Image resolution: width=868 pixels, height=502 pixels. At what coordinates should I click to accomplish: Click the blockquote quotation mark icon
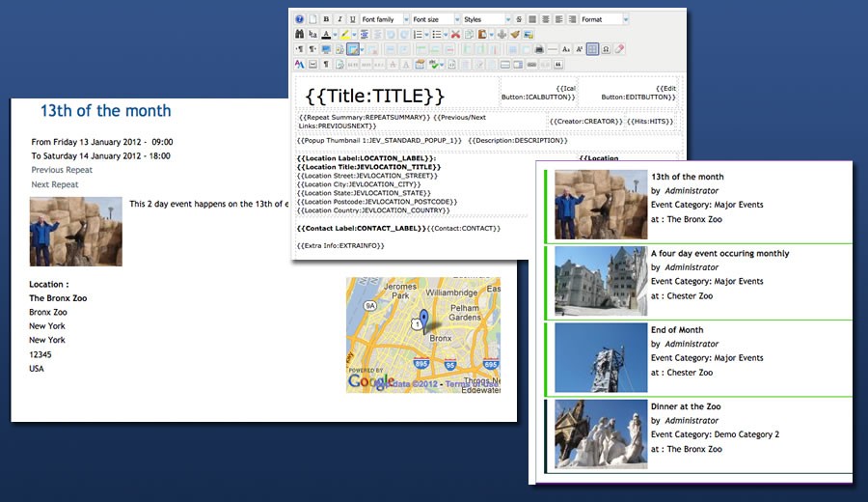558,65
